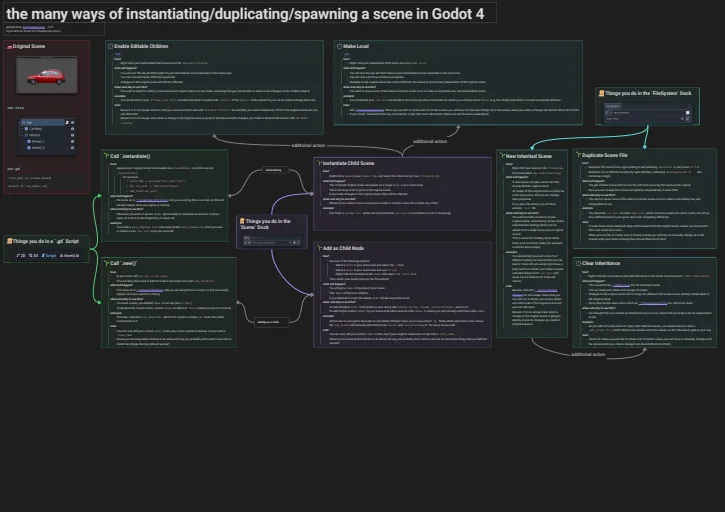Toggle visibility eye of the last wheel node

tap(72, 148)
